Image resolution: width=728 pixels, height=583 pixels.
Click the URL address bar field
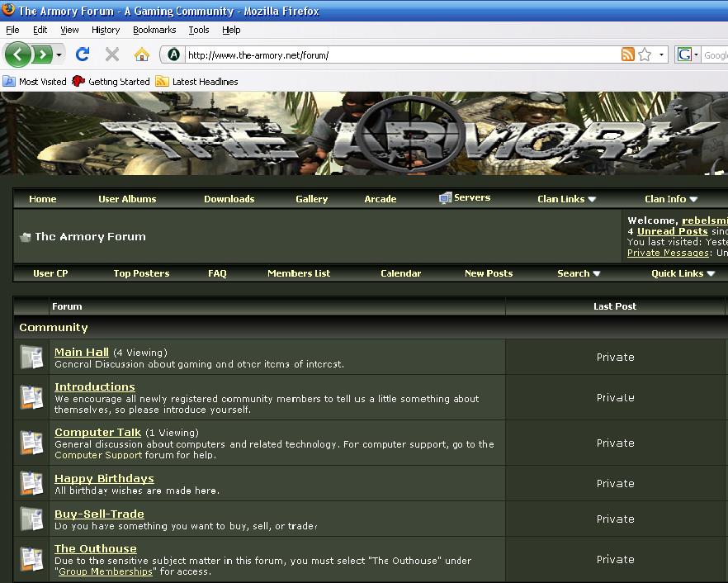pos(396,55)
